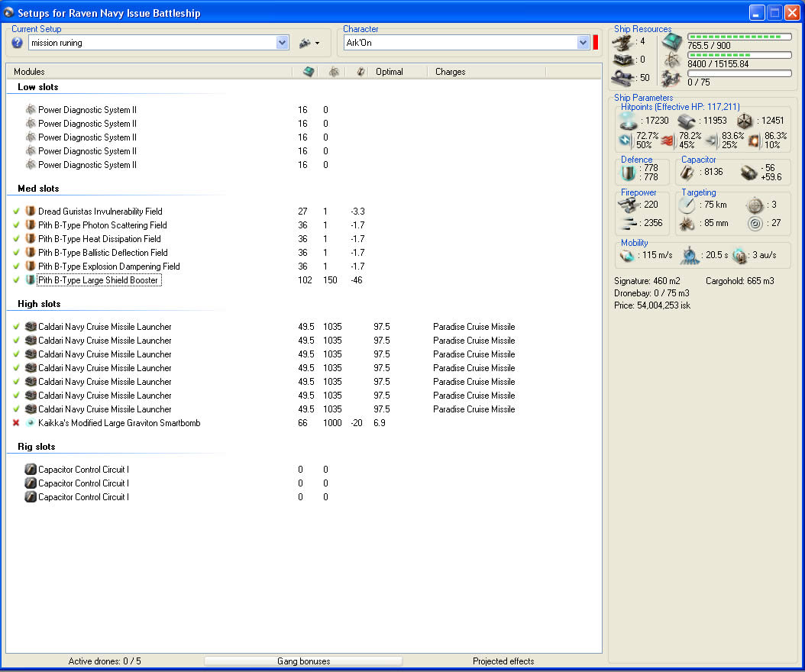This screenshot has width=805, height=672.
Task: Sort by the Charges column header
Action: tap(487, 72)
